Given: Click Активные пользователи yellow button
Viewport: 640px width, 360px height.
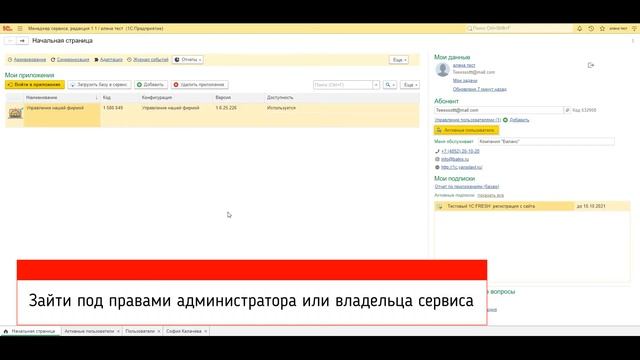Looking at the screenshot, I should (x=466, y=130).
